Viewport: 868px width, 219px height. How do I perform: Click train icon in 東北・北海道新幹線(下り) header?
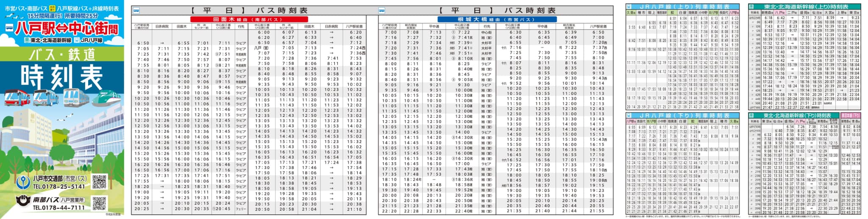[751, 116]
